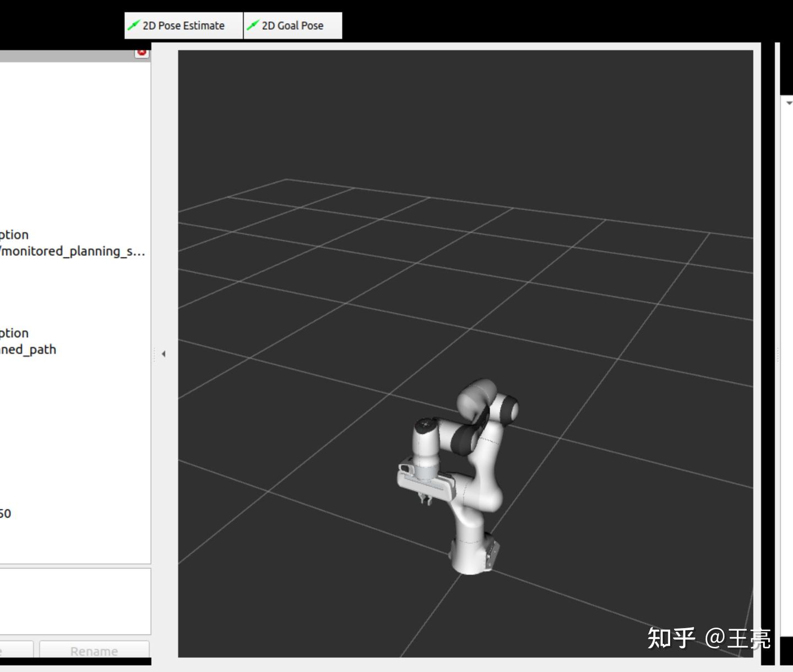Click the dropdown arrow above the right scrollbar
The width and height of the screenshot is (793, 672).
pyautogui.click(x=789, y=102)
